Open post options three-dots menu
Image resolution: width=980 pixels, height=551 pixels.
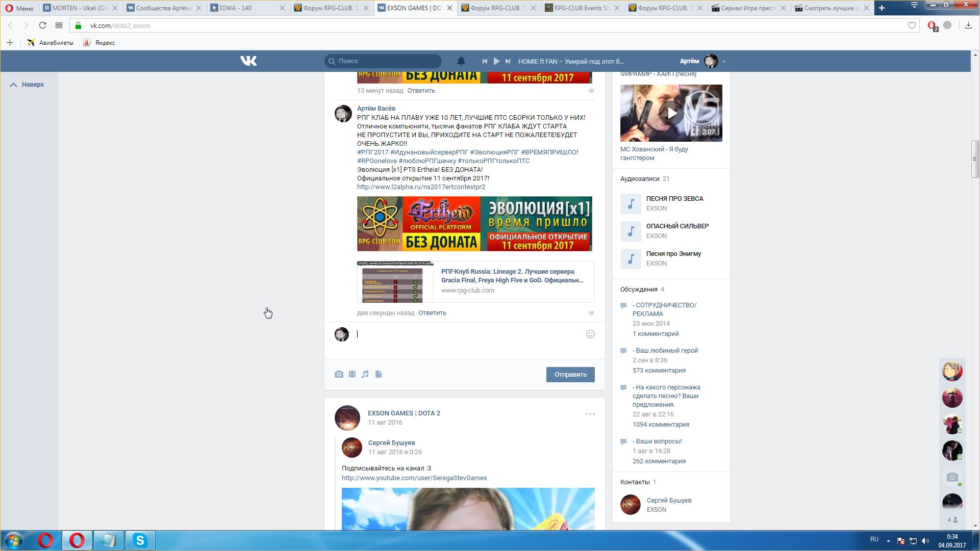(x=590, y=414)
